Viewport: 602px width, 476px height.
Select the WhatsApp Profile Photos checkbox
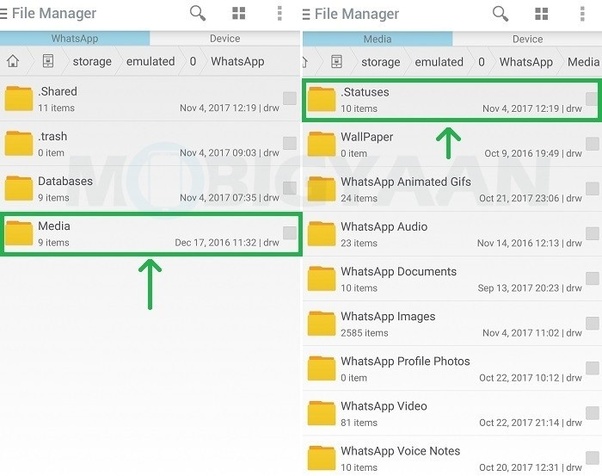(592, 368)
